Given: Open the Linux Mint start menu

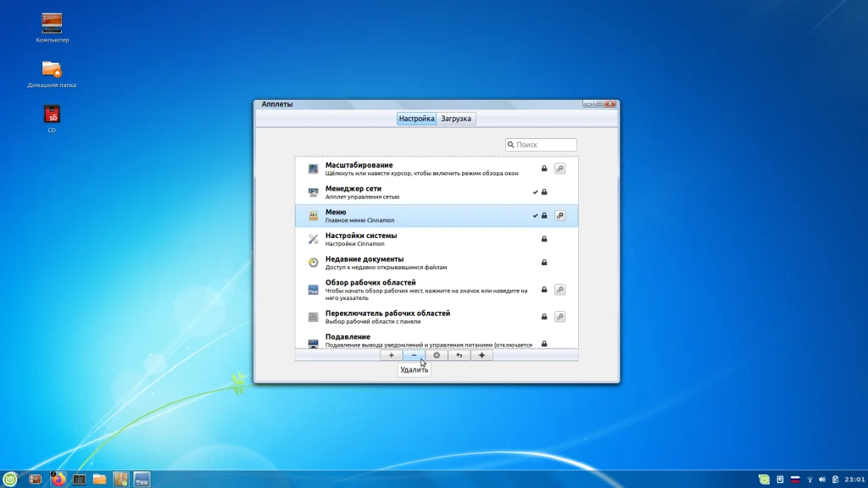Looking at the screenshot, I should pos(10,479).
